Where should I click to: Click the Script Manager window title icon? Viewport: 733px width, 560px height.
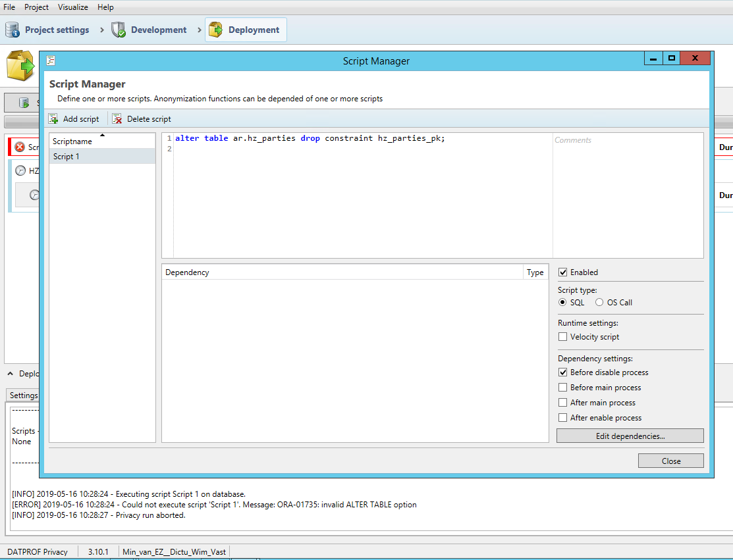coord(51,61)
